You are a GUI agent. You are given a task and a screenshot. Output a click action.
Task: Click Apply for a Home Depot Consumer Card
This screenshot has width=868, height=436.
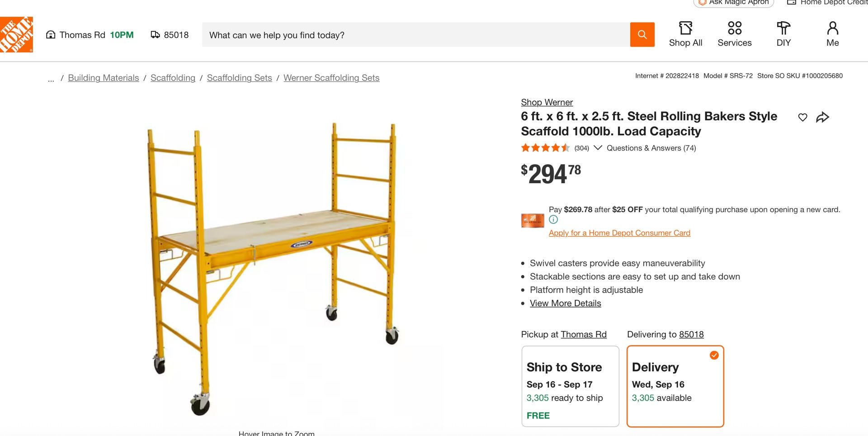(x=619, y=233)
